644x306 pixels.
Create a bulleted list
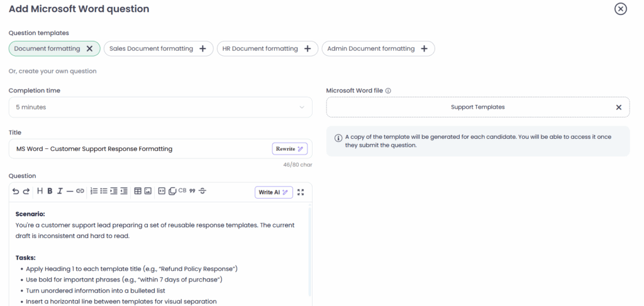[104, 191]
